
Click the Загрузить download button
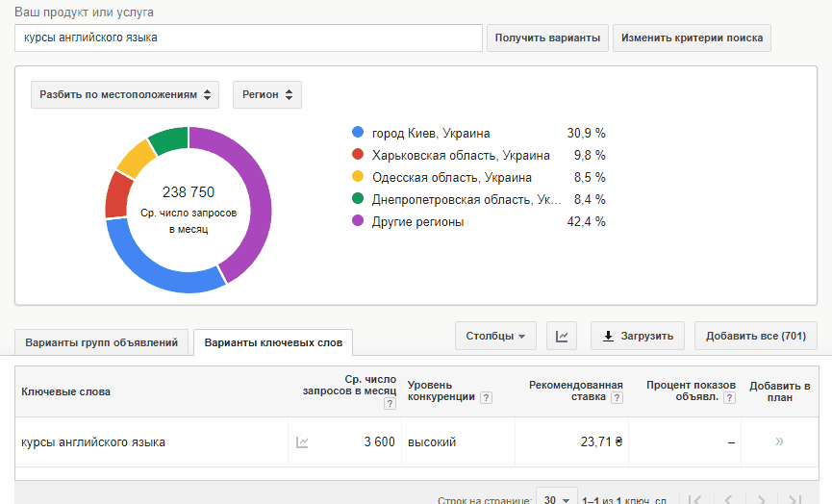click(638, 336)
